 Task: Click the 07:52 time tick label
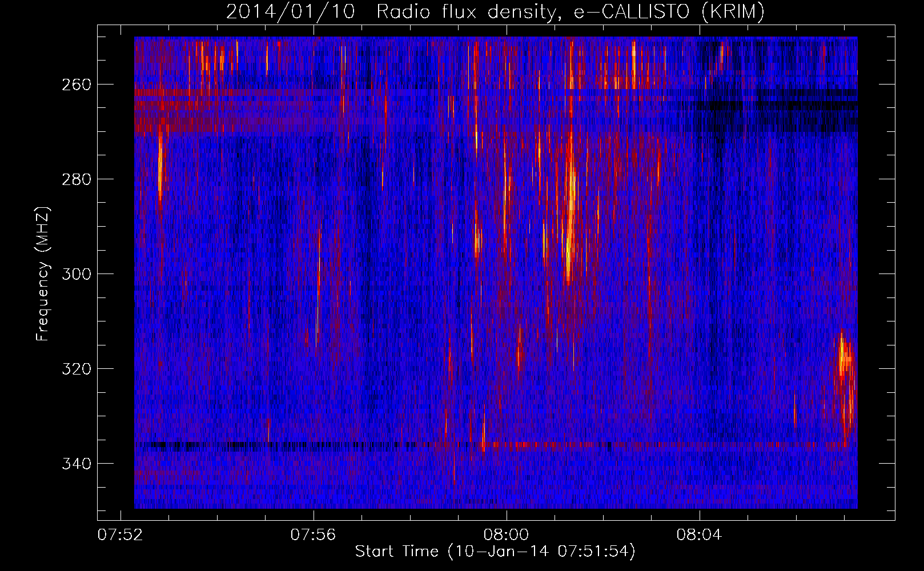(120, 535)
